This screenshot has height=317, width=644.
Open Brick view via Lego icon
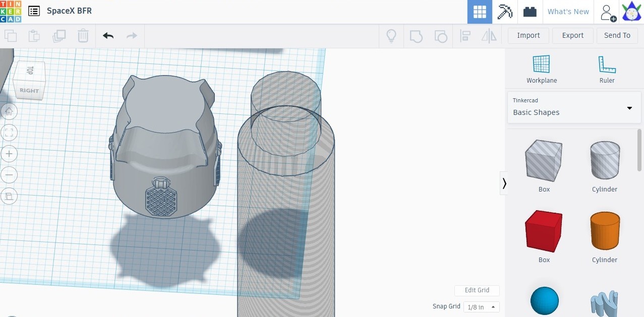pyautogui.click(x=530, y=11)
